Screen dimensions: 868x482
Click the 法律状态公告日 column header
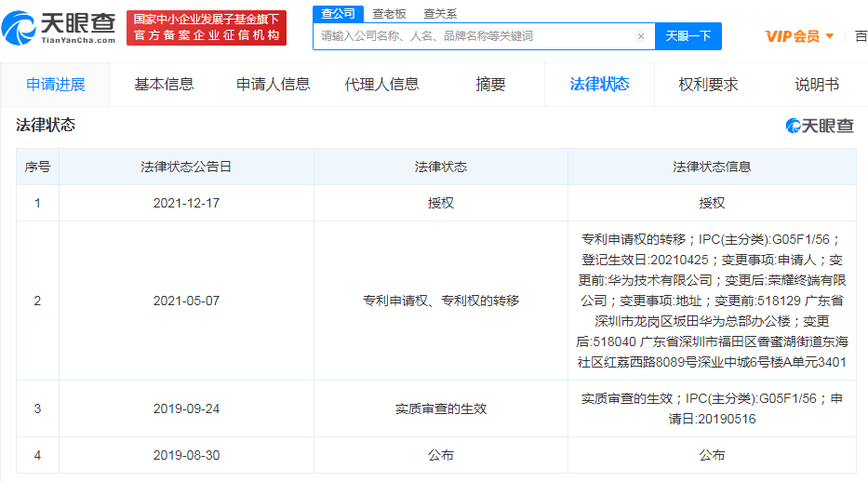[186, 167]
